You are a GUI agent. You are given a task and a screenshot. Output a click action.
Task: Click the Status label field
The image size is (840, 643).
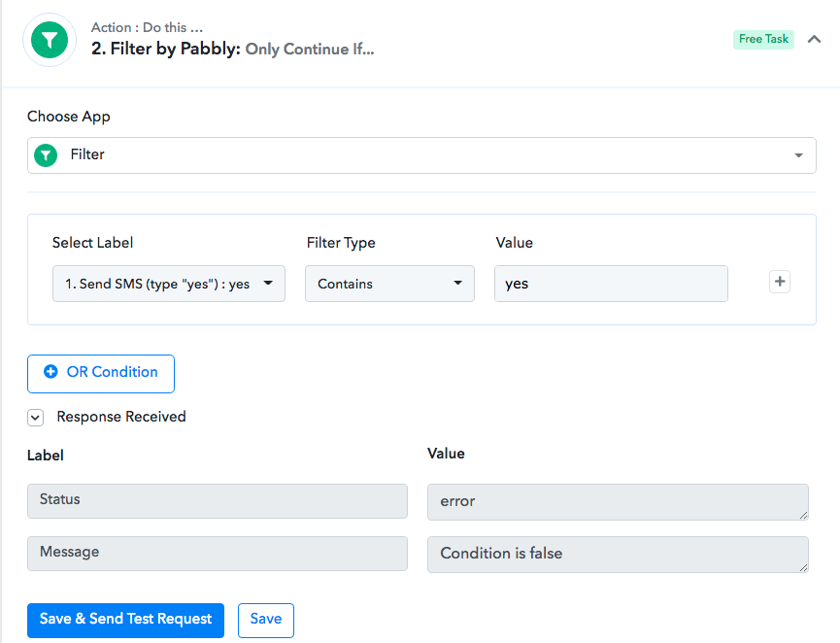pyautogui.click(x=217, y=501)
